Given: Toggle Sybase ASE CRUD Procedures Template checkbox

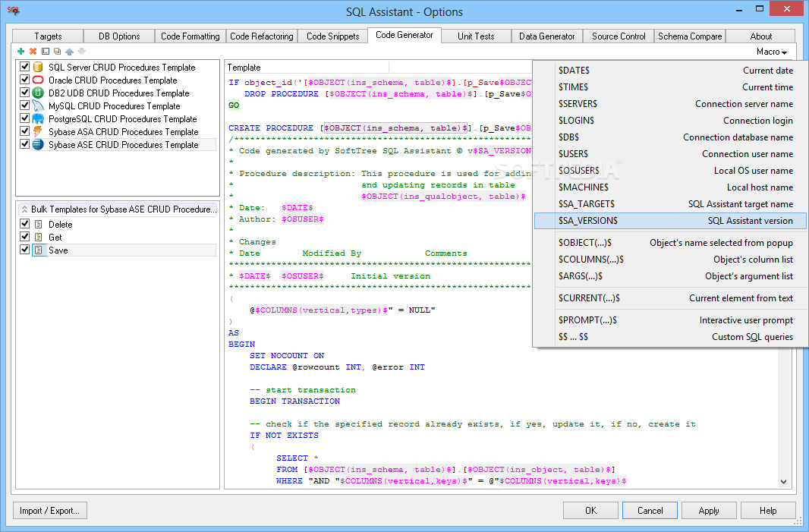Looking at the screenshot, I should [24, 144].
